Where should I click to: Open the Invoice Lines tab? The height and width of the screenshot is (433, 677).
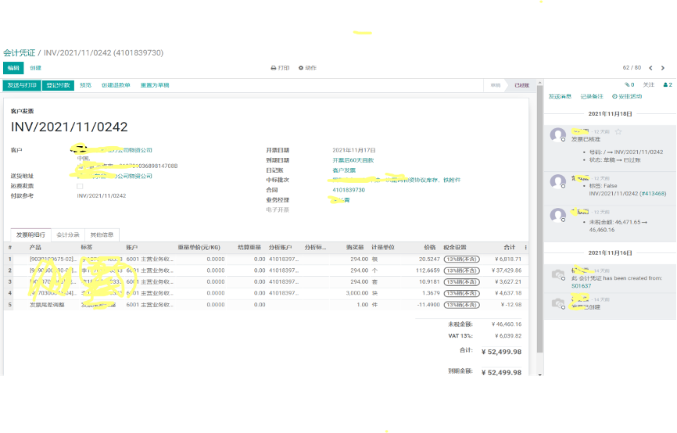coord(31,235)
